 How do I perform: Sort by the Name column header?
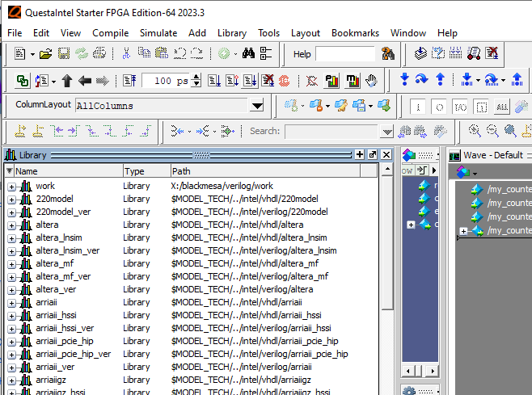[68, 171]
